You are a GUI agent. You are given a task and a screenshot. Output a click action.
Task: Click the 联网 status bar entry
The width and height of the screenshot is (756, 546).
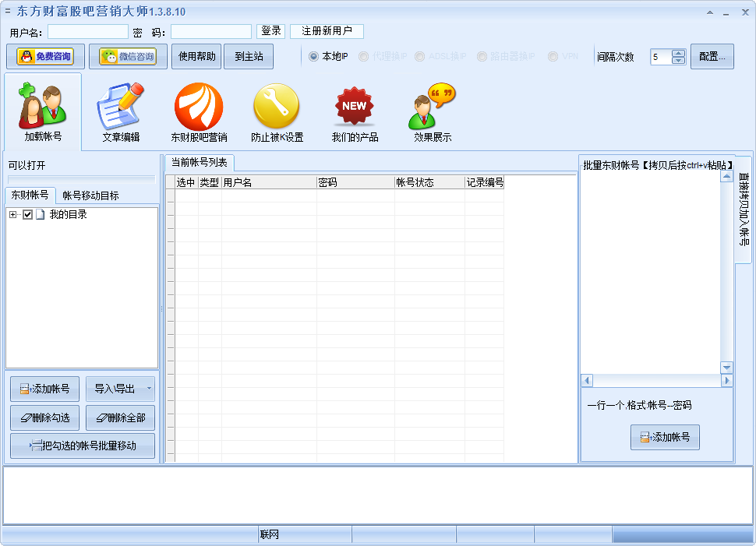270,534
